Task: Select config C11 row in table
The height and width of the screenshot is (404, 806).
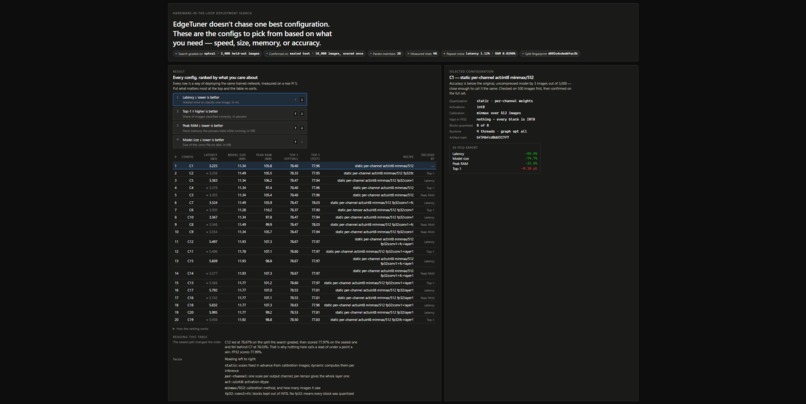Action: [x=304, y=251]
